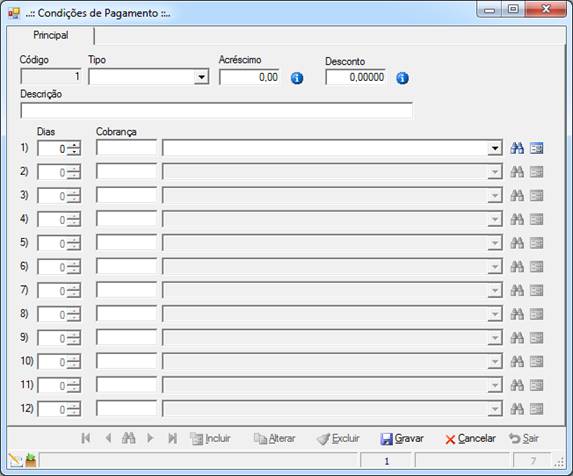Select the Principal tab

[50, 35]
